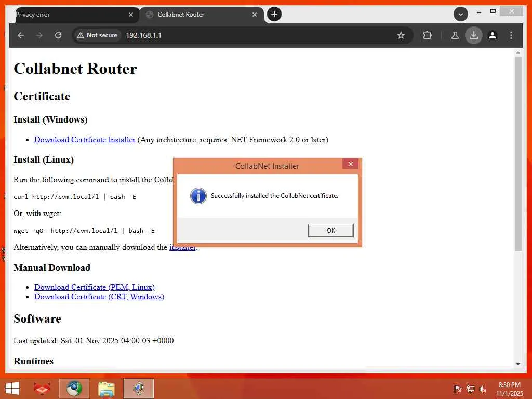Click the 'Install (Windows)' heading
Screen dimensions: 532x399
[50, 120]
